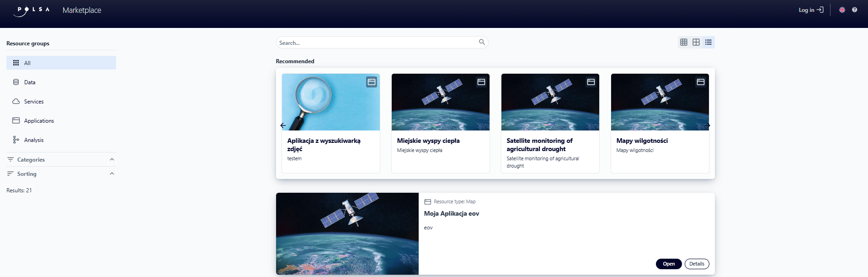
Task: View Details of Moja Aplikacja eov
Action: (x=697, y=264)
